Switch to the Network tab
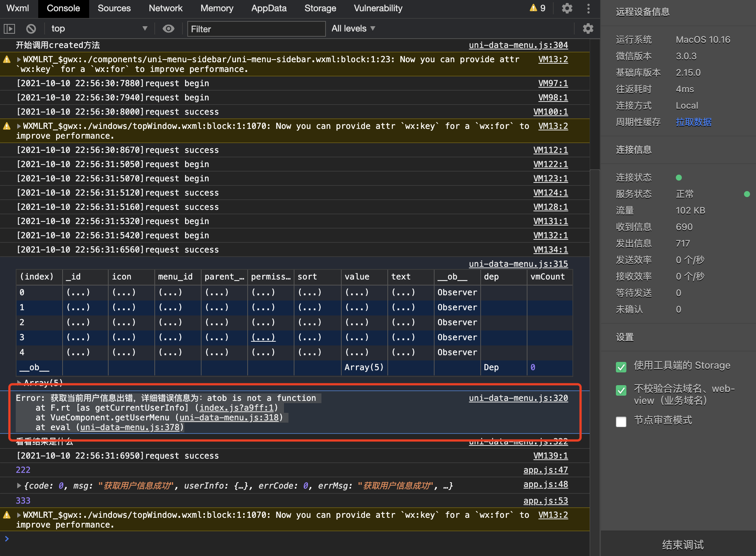 165,8
